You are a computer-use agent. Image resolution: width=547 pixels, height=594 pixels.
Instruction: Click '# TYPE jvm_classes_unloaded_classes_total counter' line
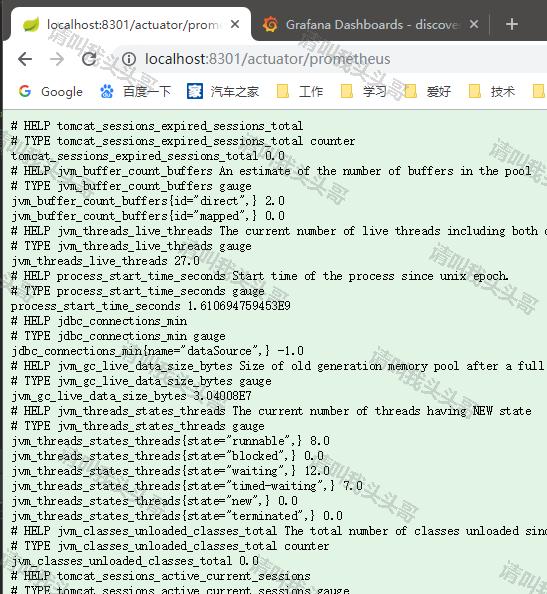(x=170, y=546)
